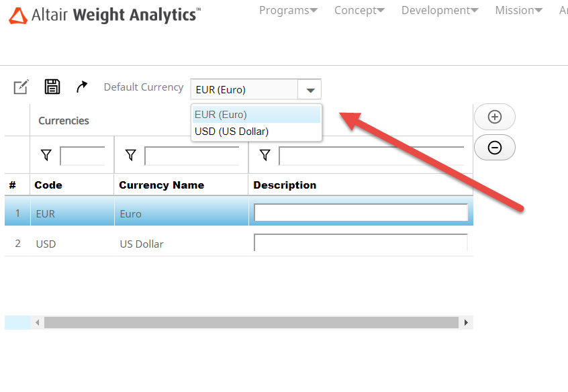Open the Concept menu
The image size is (568, 392).
click(359, 10)
